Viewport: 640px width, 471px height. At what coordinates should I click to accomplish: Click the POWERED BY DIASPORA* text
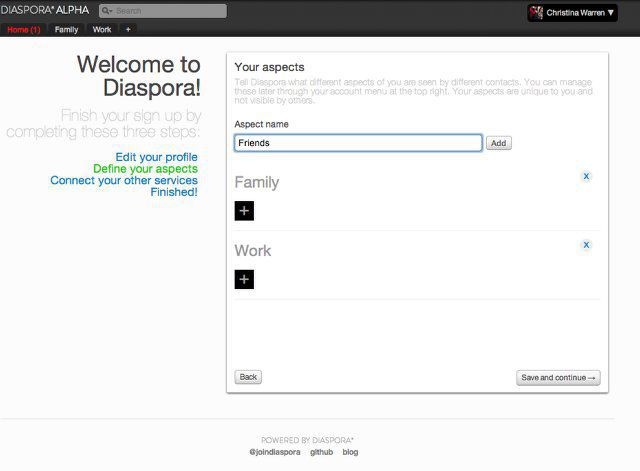pos(307,440)
